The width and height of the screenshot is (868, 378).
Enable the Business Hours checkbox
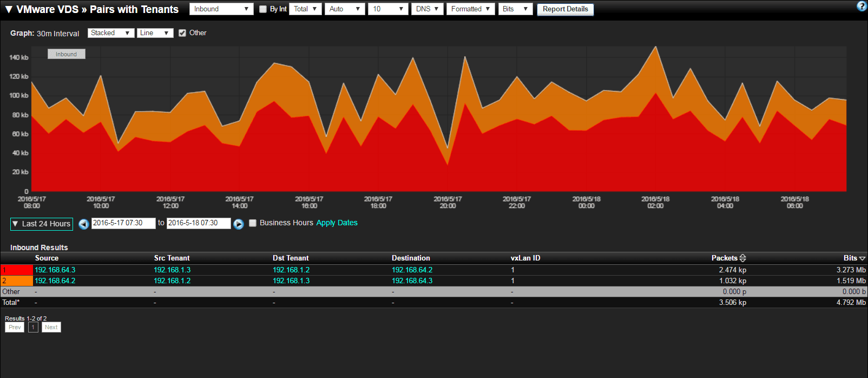click(x=253, y=223)
